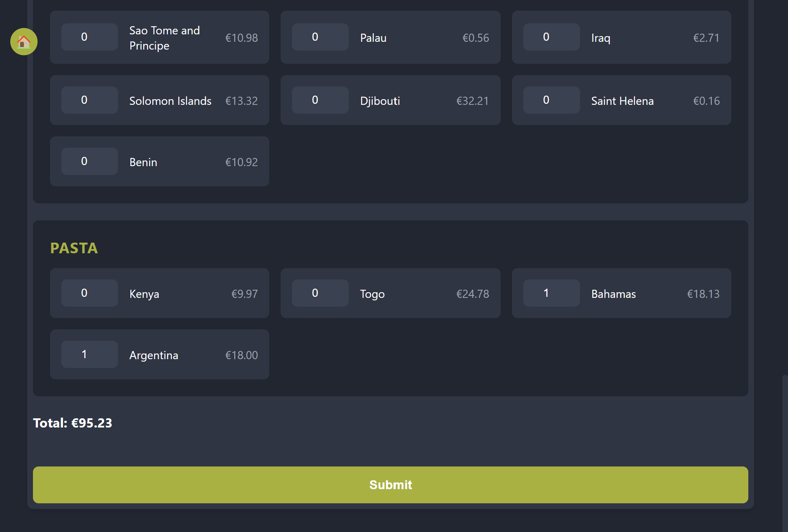This screenshot has width=788, height=532.
Task: Select the Palau quantity input
Action: [x=320, y=37]
